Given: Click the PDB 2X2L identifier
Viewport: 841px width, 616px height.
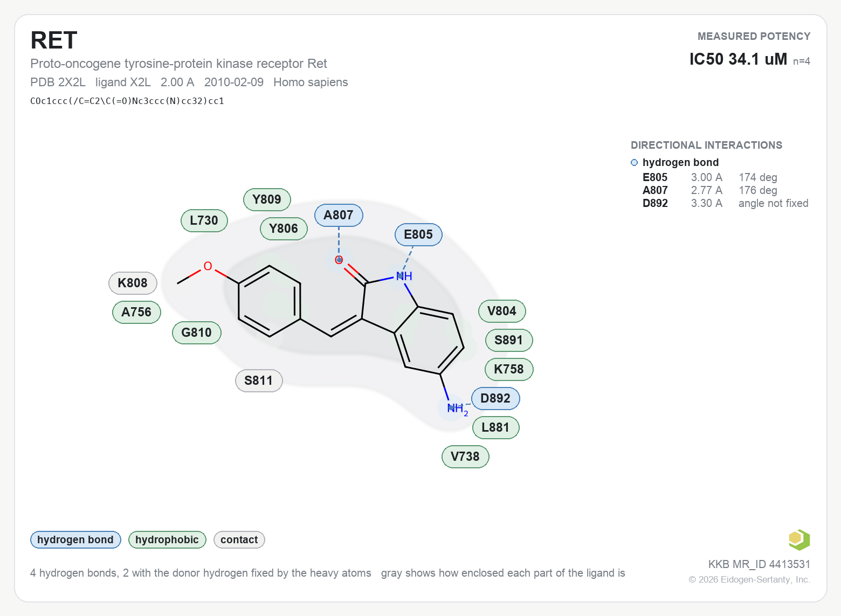Looking at the screenshot, I should (58, 82).
